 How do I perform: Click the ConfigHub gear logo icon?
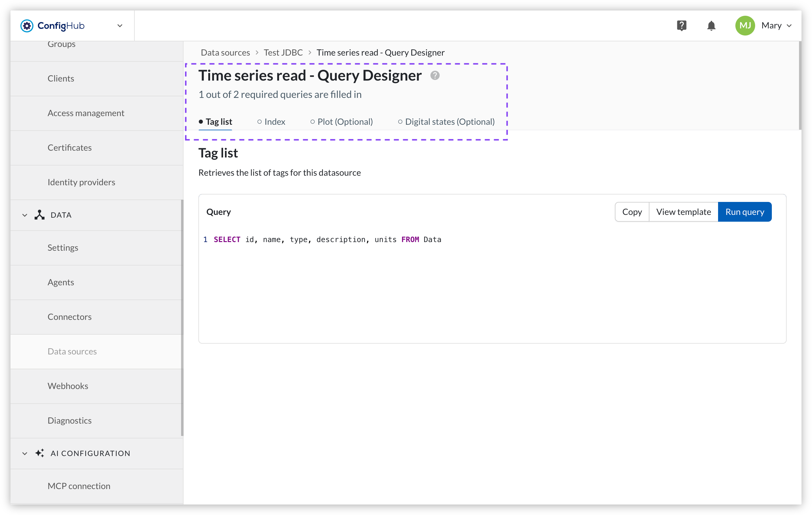[27, 26]
